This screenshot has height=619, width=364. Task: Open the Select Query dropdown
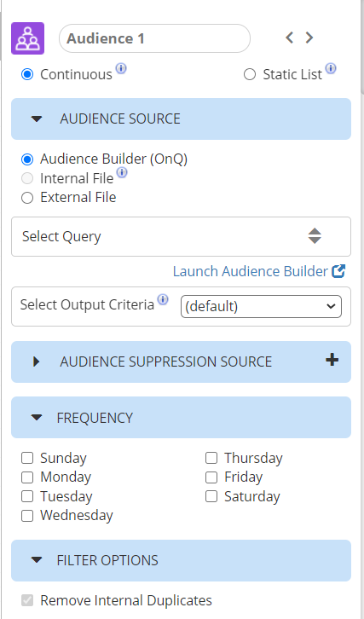click(181, 236)
